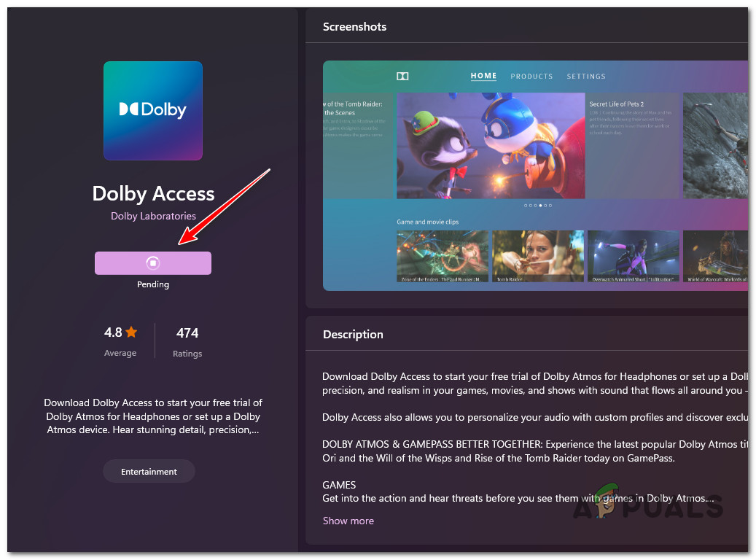Stop the pending download with stop icon
This screenshot has width=756, height=560.
(153, 263)
